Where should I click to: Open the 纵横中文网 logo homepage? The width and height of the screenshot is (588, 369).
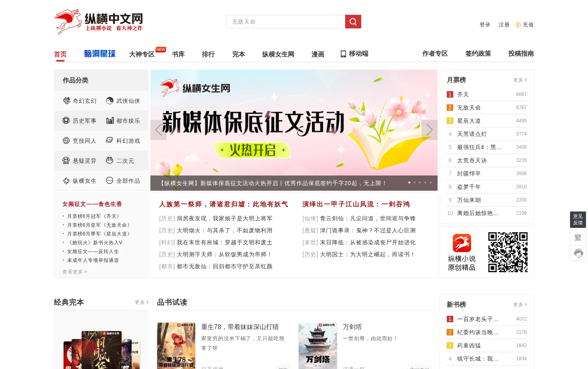coord(99,22)
